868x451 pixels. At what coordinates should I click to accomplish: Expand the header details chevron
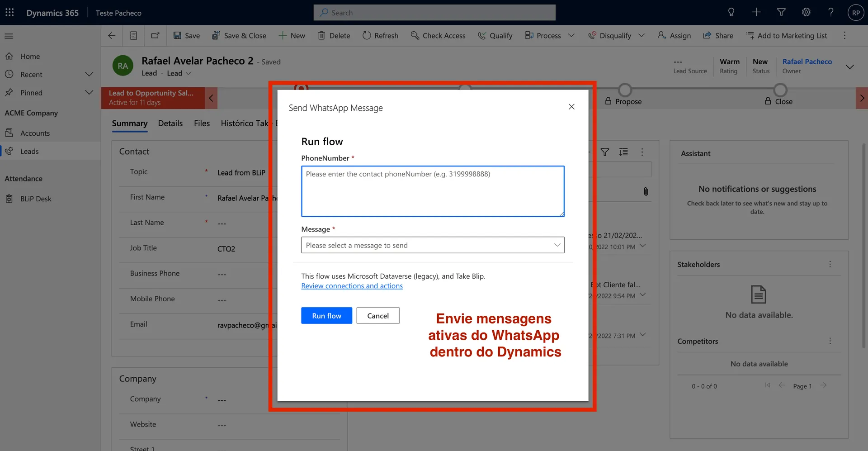850,66
